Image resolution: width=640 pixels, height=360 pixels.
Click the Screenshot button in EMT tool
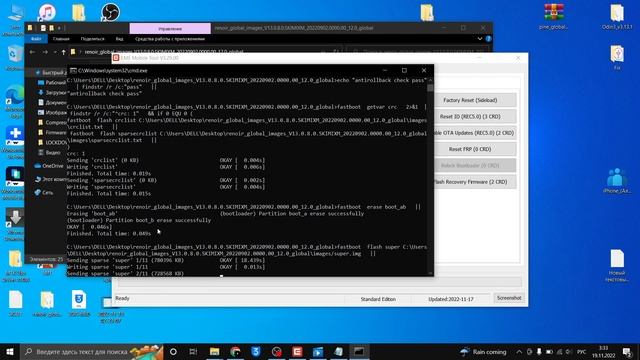click(509, 298)
